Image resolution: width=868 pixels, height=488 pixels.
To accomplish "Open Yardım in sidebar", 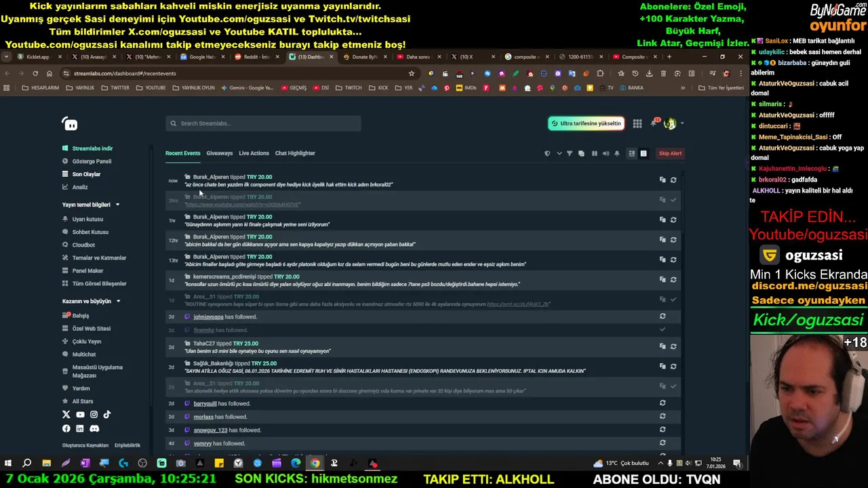I will click(76, 388).
